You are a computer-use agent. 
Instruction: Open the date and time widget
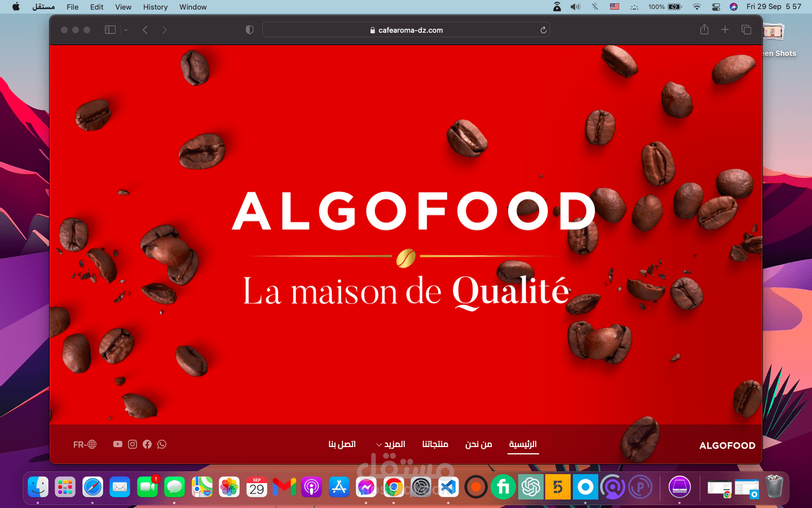pos(774,7)
